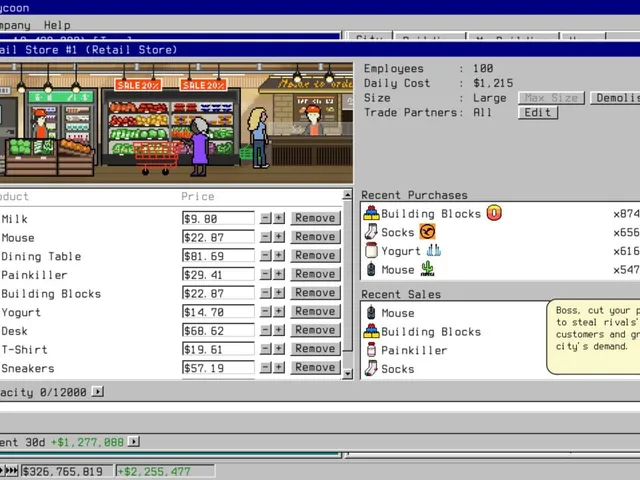Remove Mouse from the product list
The width and height of the screenshot is (640, 480).
click(316, 237)
